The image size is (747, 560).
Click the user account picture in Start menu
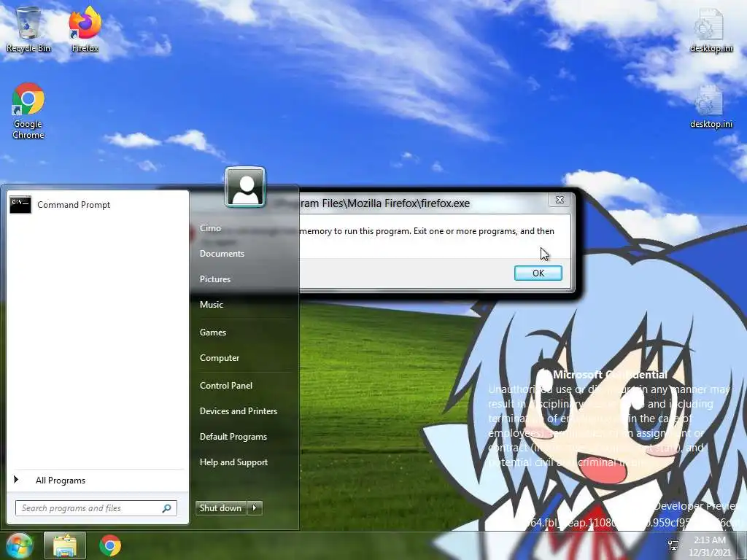(245, 187)
